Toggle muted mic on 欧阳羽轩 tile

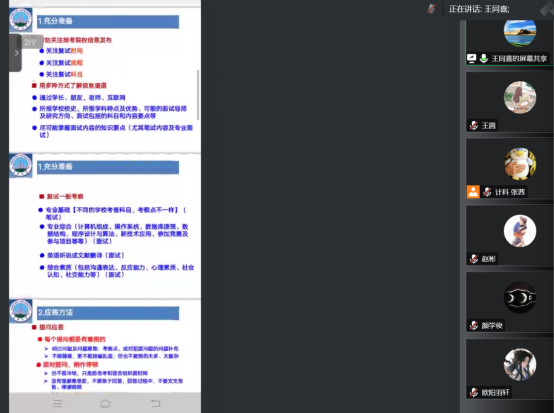(x=474, y=392)
